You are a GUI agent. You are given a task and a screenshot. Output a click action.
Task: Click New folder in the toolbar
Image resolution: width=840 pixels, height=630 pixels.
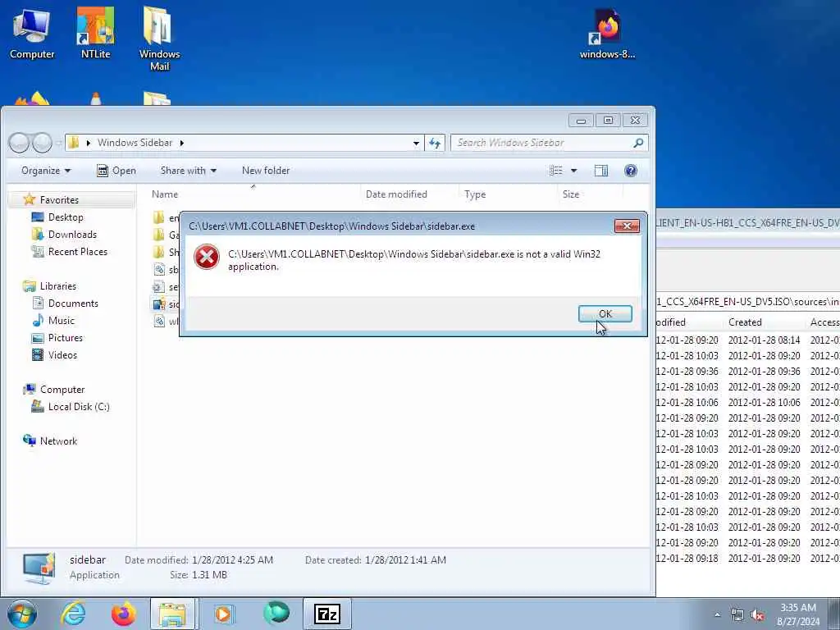(x=266, y=171)
